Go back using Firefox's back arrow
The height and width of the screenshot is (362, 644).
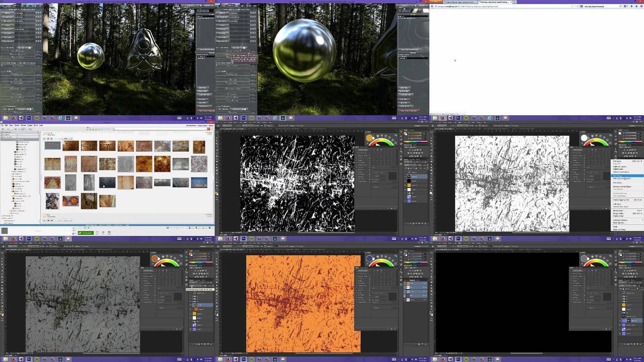click(432, 6)
